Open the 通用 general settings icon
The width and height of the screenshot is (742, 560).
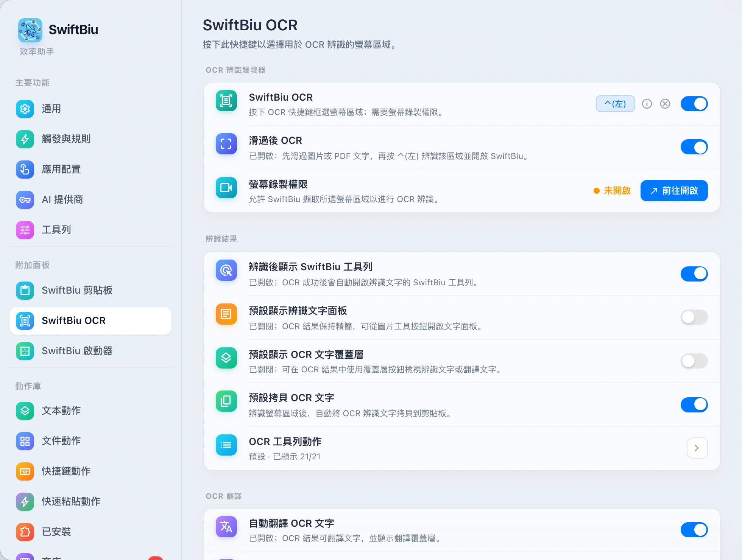tap(25, 109)
